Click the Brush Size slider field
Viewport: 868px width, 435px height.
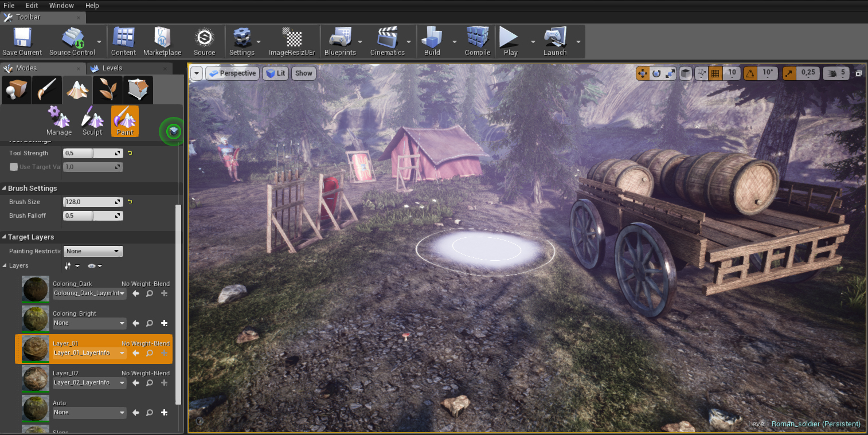tap(93, 202)
